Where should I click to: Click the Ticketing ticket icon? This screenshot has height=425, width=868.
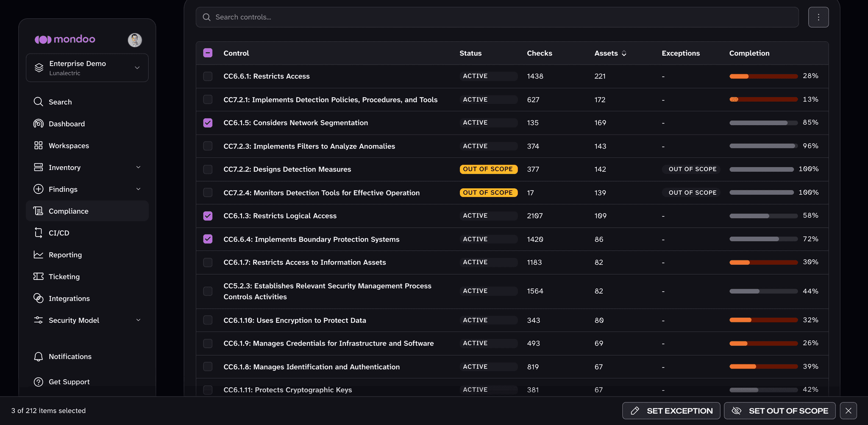[x=39, y=277]
